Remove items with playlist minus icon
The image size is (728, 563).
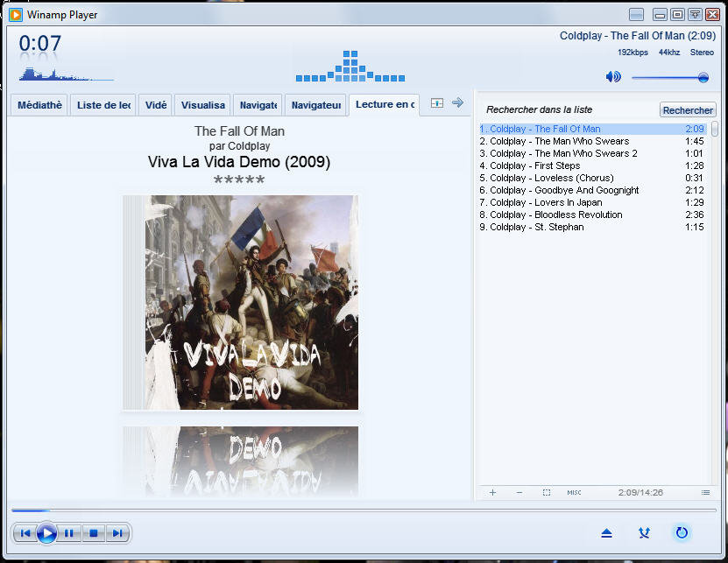point(519,492)
